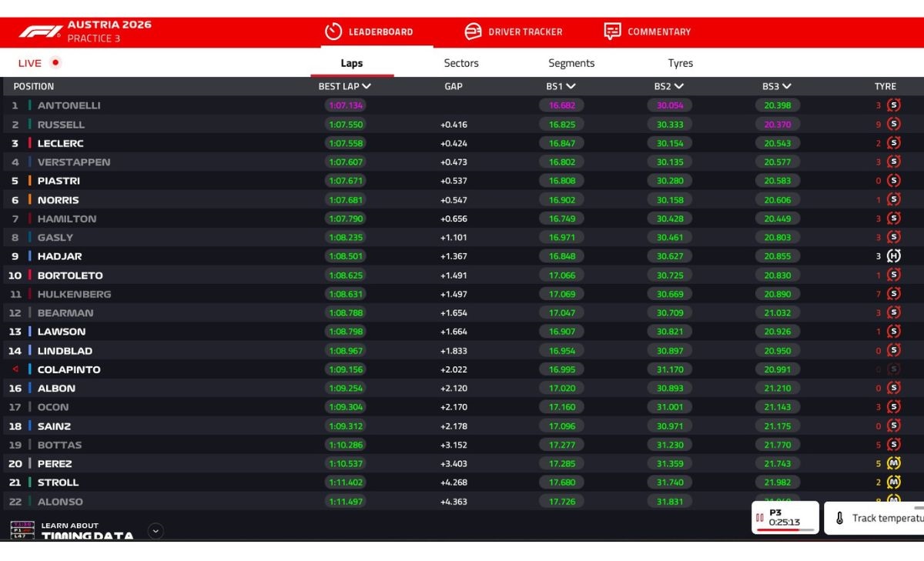Open the Commentary view
The image size is (924, 561).
coord(647,32)
